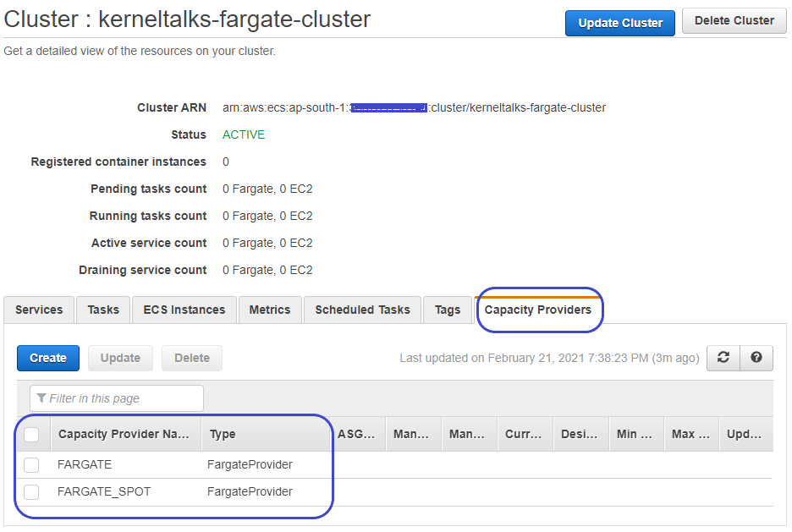Switch to the Tags tab
792x532 pixels.
tap(448, 310)
